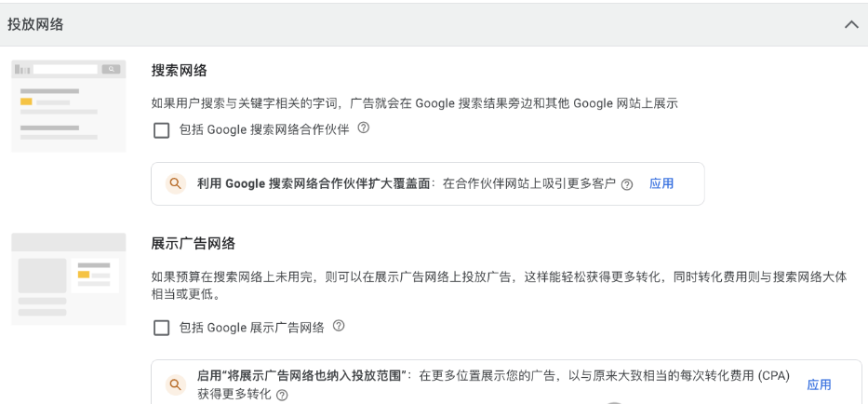868x404 pixels.
Task: Click magnifier icon in 纳入投放范围 suggestion
Action: pyautogui.click(x=176, y=384)
